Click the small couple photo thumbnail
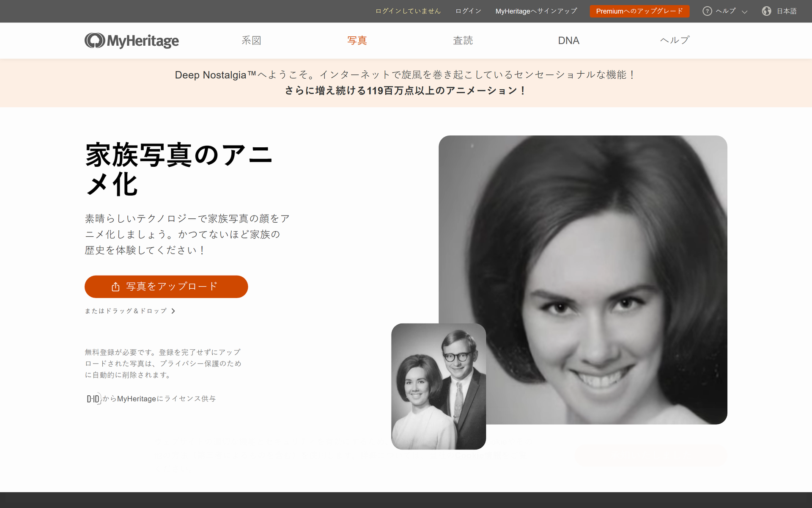Viewport: 812px width, 508px height. pyautogui.click(x=439, y=387)
